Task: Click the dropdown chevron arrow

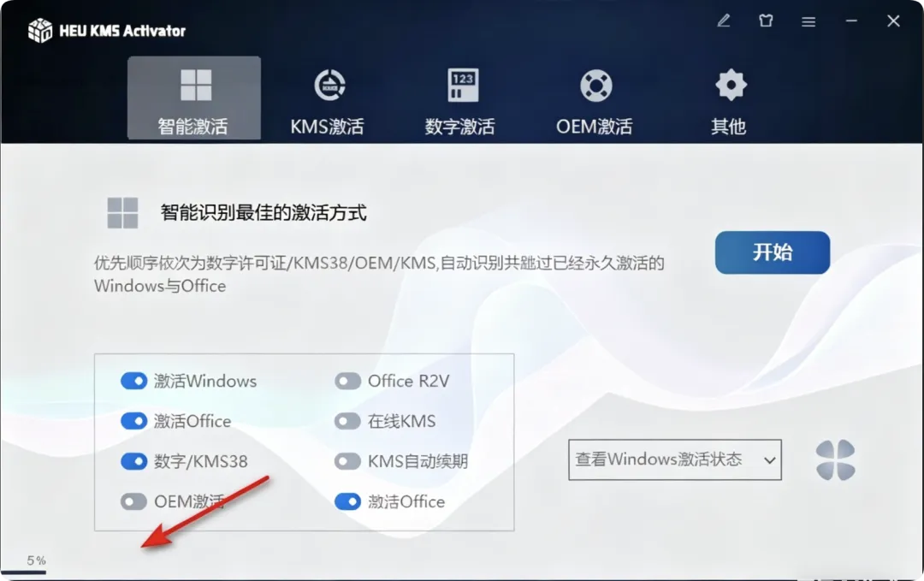Action: click(x=769, y=460)
